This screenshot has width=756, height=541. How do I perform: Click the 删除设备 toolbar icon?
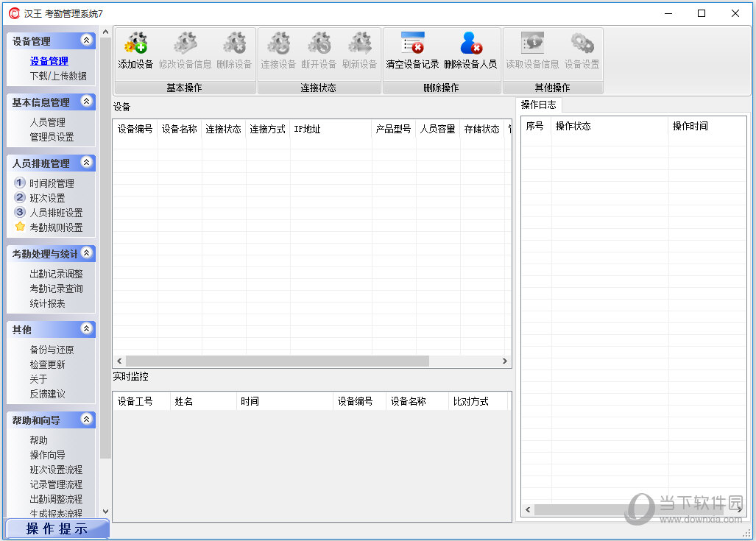pyautogui.click(x=234, y=43)
